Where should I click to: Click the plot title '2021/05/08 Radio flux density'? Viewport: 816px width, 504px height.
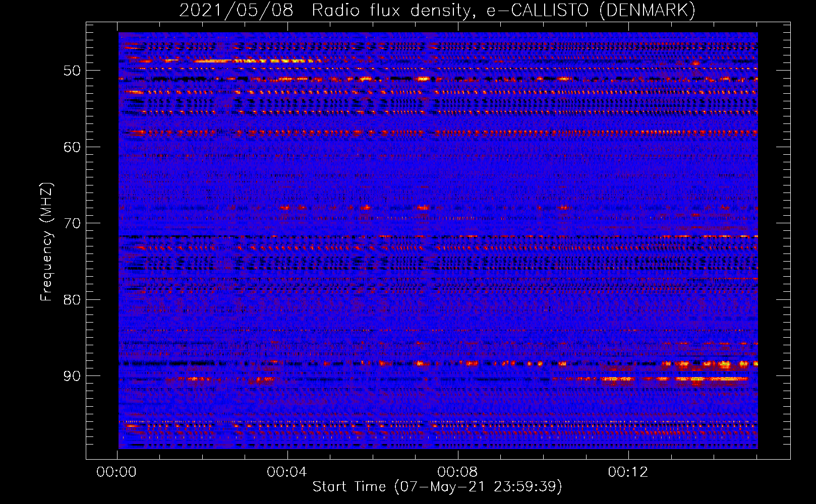coord(327,11)
